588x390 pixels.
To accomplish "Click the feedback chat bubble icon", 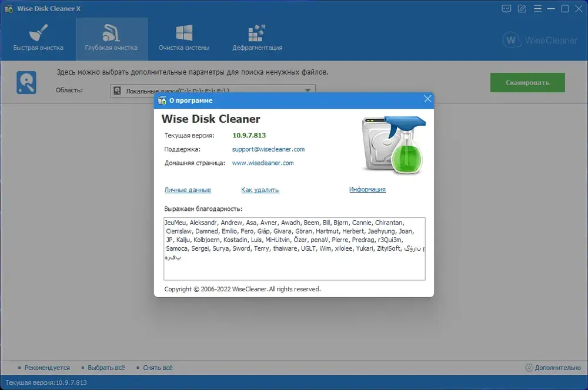I will tap(506, 9).
